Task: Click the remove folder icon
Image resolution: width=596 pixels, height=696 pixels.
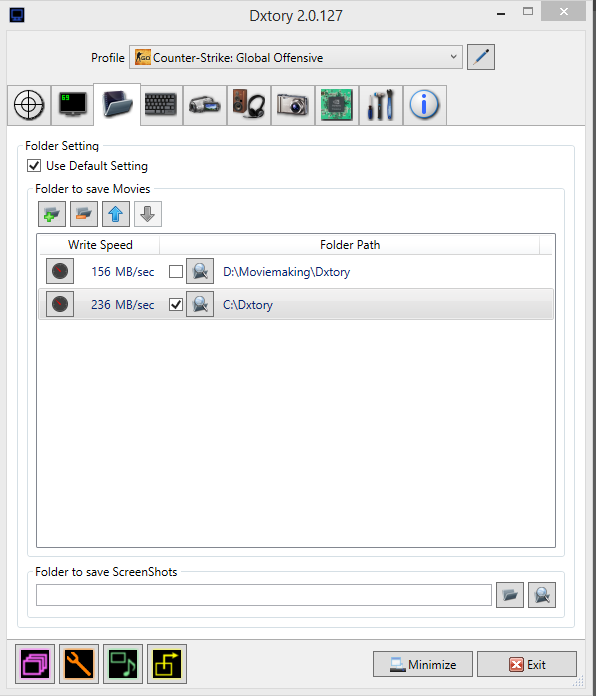Action: (x=84, y=214)
